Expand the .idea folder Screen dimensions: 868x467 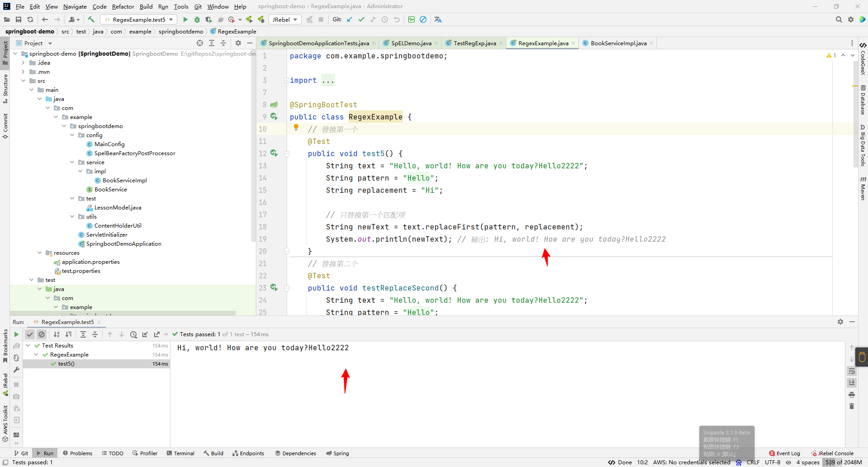[23, 63]
